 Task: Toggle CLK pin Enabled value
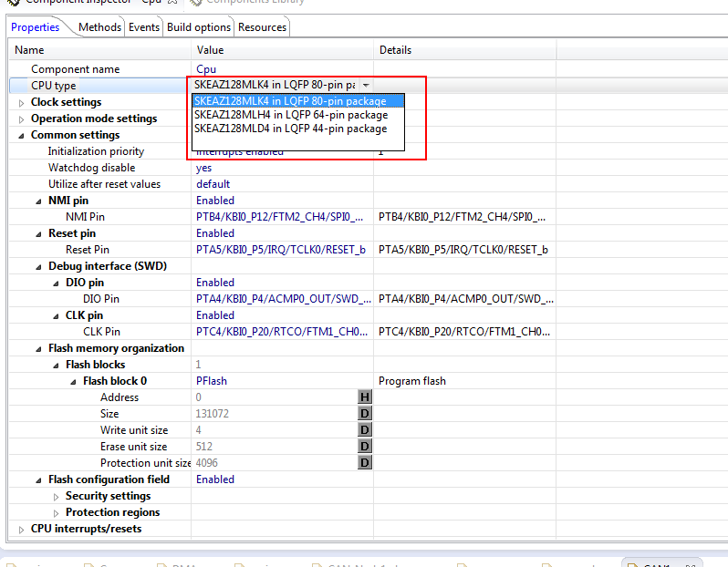point(215,315)
